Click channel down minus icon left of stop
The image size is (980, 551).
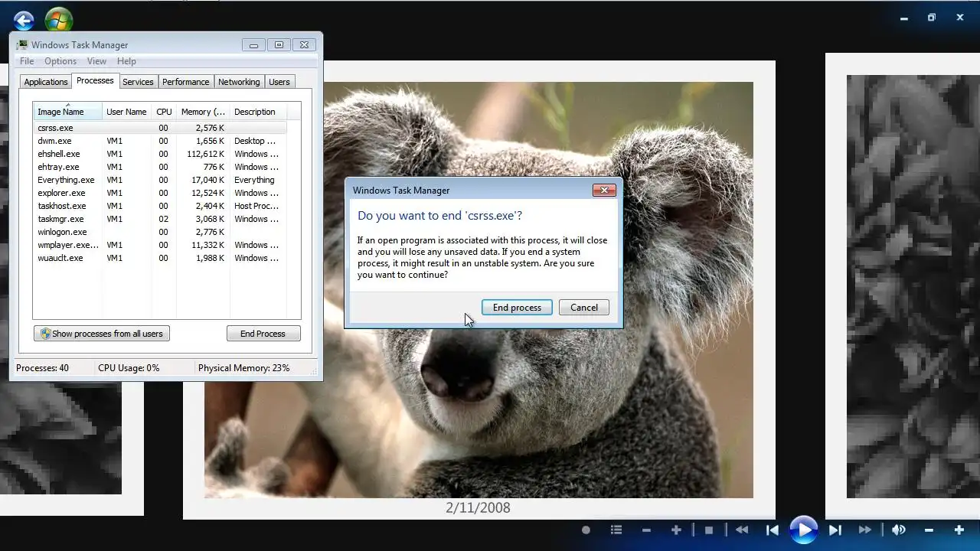647,530
